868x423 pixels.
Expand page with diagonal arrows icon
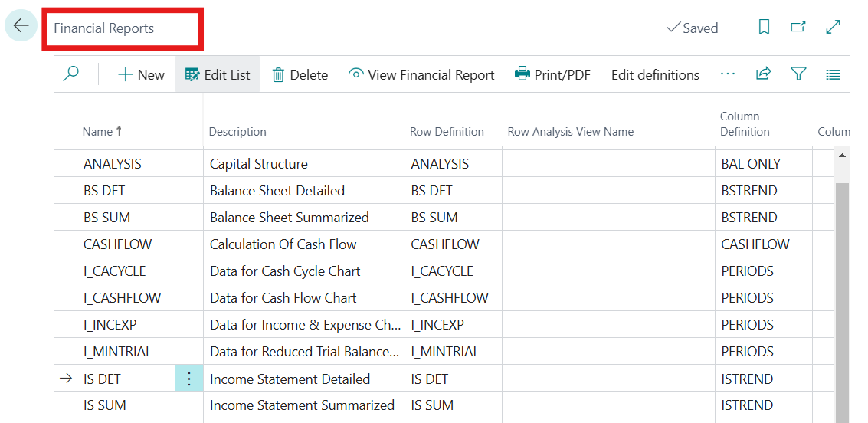click(834, 28)
